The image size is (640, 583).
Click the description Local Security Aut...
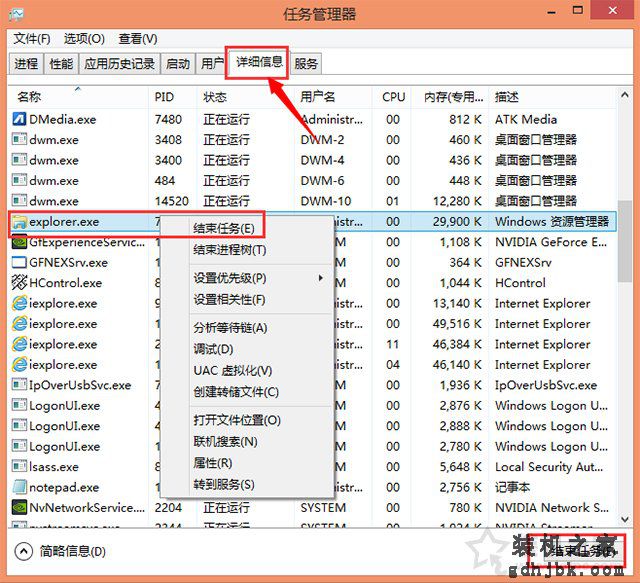click(x=549, y=467)
